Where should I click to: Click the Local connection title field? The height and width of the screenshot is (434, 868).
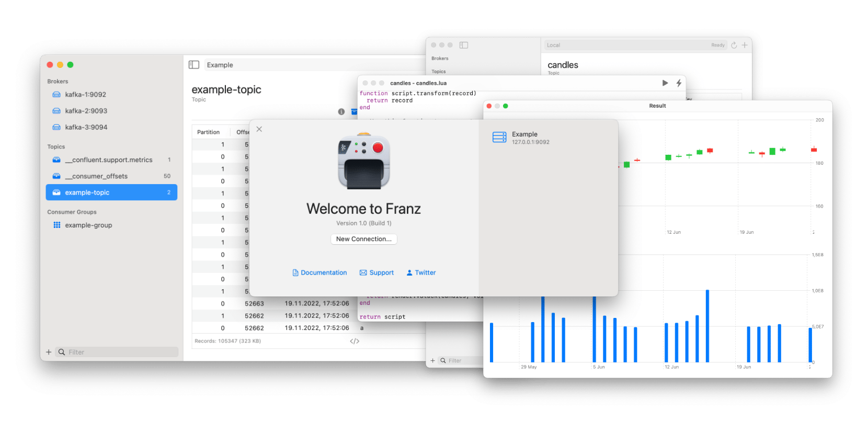coord(636,45)
